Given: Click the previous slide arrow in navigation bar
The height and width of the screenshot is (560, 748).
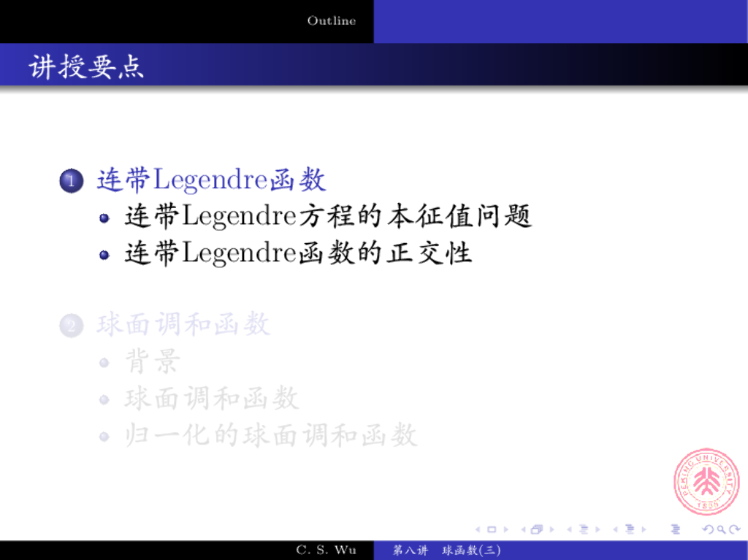Looking at the screenshot, I should pos(478,529).
